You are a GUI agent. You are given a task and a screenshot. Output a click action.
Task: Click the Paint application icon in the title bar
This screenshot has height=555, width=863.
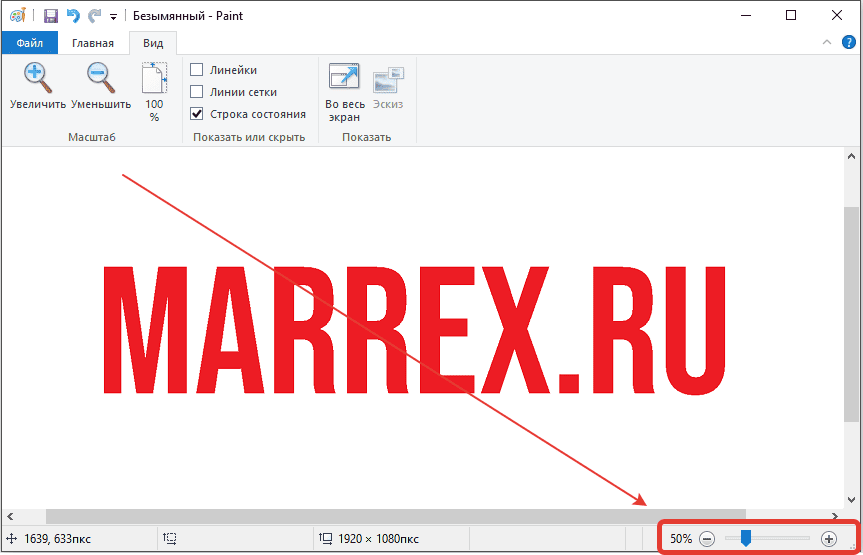(18, 15)
